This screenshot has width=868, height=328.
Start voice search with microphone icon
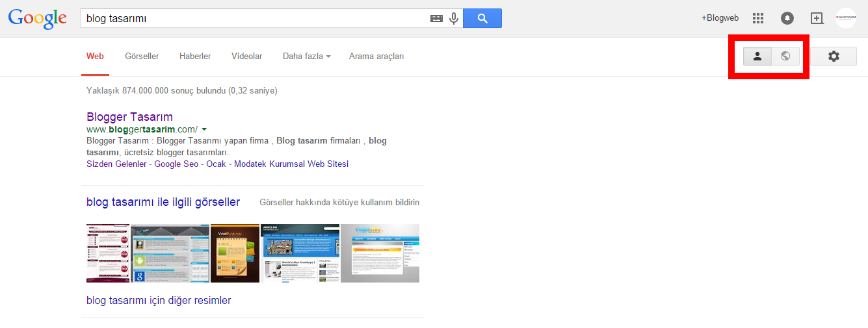(x=454, y=18)
